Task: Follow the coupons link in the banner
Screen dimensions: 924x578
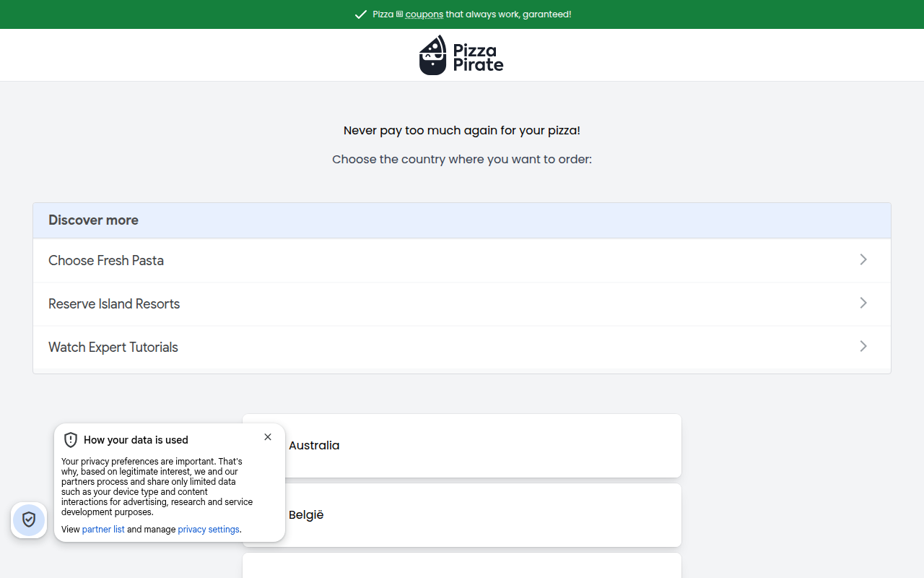Action: (424, 14)
